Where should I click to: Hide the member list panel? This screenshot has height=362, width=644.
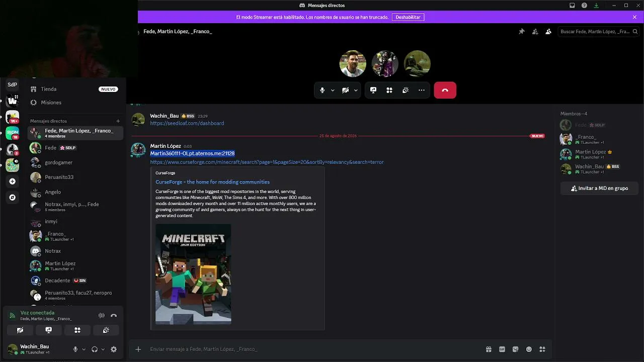point(548,31)
